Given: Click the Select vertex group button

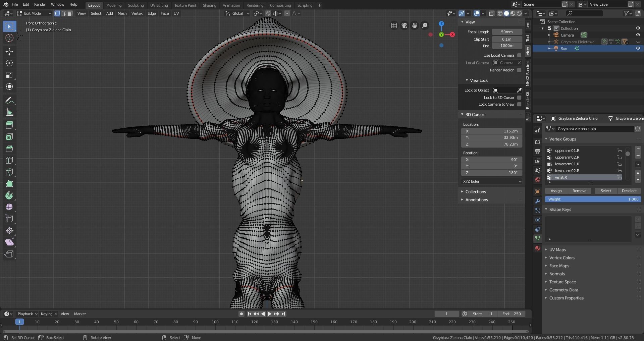Looking at the screenshot, I should (x=606, y=191).
